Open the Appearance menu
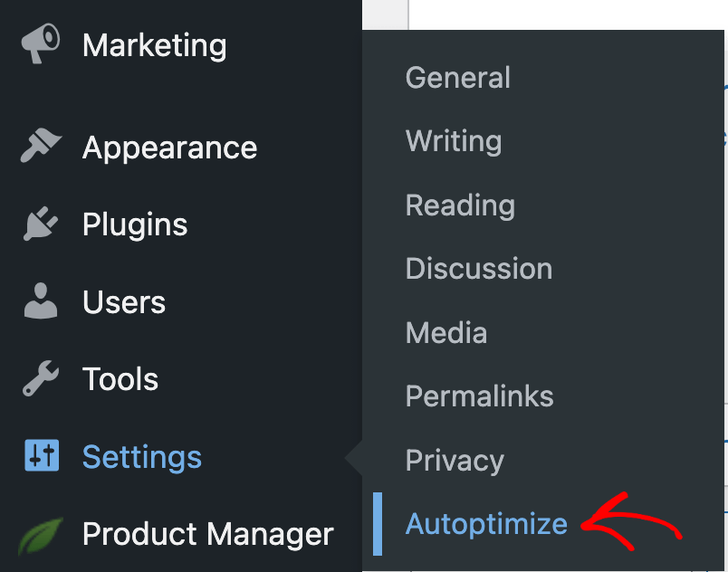 (x=169, y=148)
